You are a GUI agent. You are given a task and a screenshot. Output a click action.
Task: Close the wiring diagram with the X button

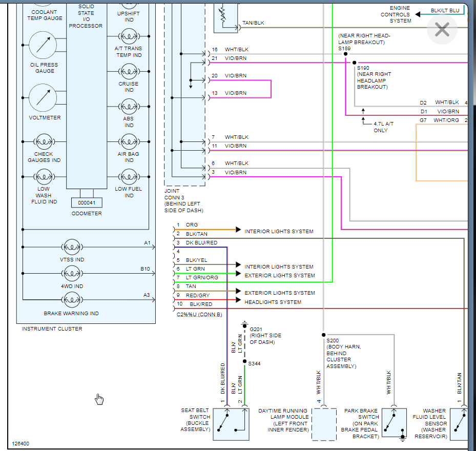click(442, 30)
